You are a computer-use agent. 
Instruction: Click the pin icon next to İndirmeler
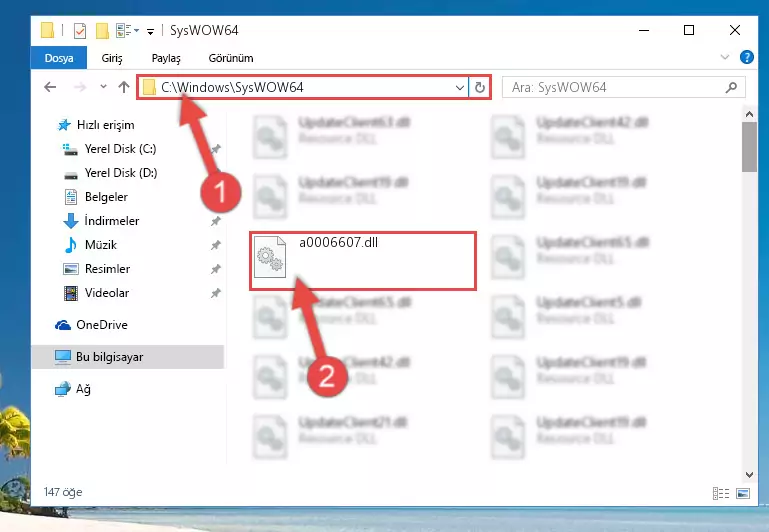(215, 221)
